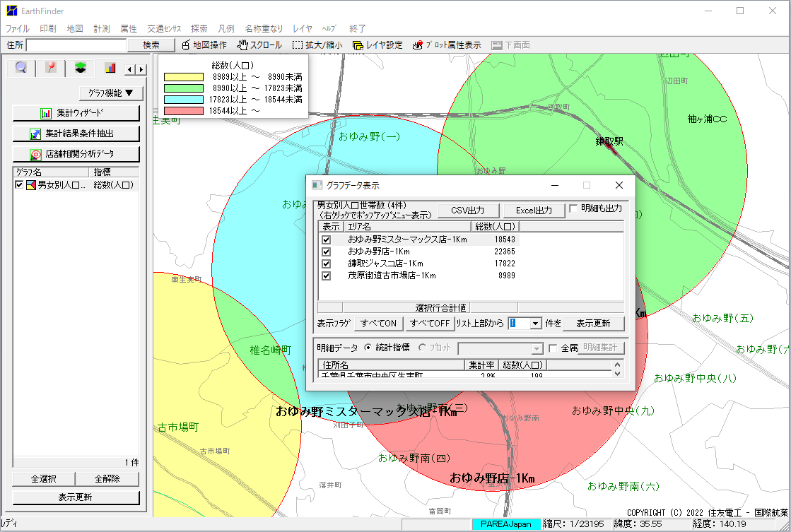791x532 pixels.
Task: Uncheck 鎌取ジャスコ店-1Km row checkbox
Action: pos(327,264)
